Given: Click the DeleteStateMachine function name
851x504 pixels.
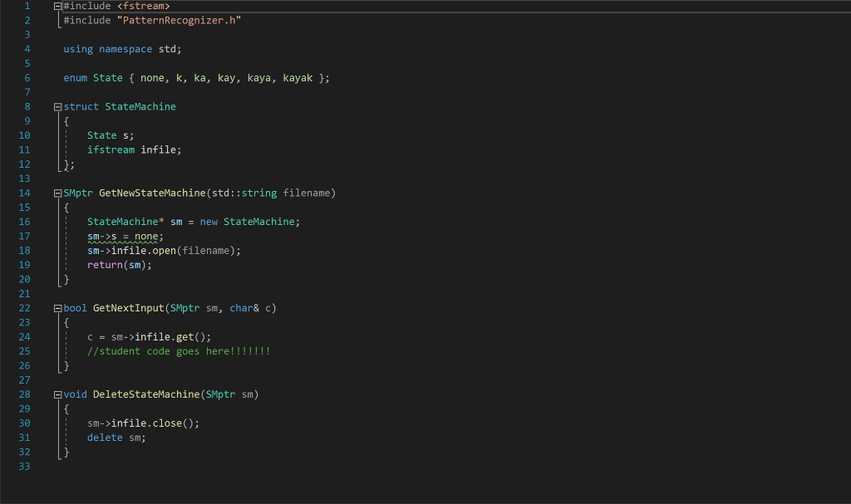Looking at the screenshot, I should 146,394.
